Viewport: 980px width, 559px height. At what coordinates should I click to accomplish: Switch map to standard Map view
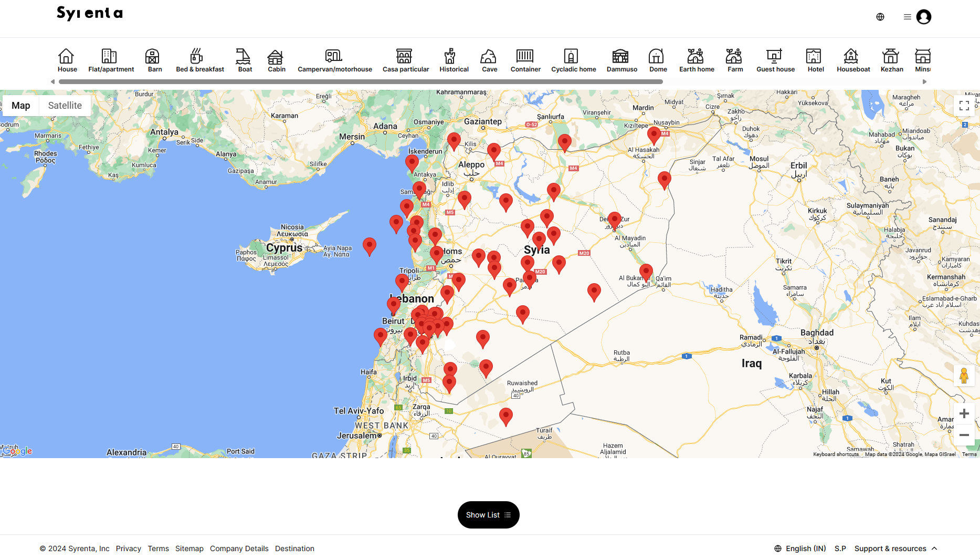[21, 106]
